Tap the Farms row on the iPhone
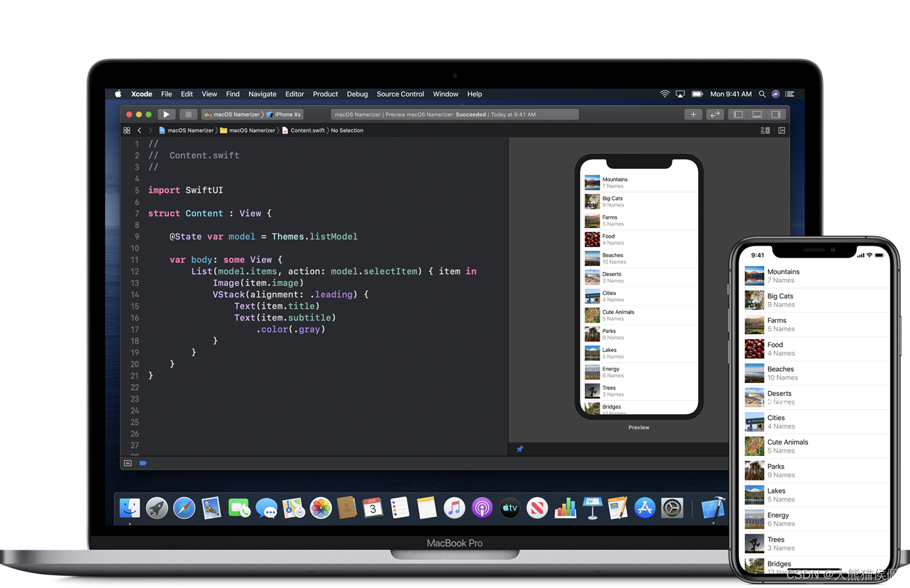Image resolution: width=910 pixels, height=588 pixels. tap(816, 325)
